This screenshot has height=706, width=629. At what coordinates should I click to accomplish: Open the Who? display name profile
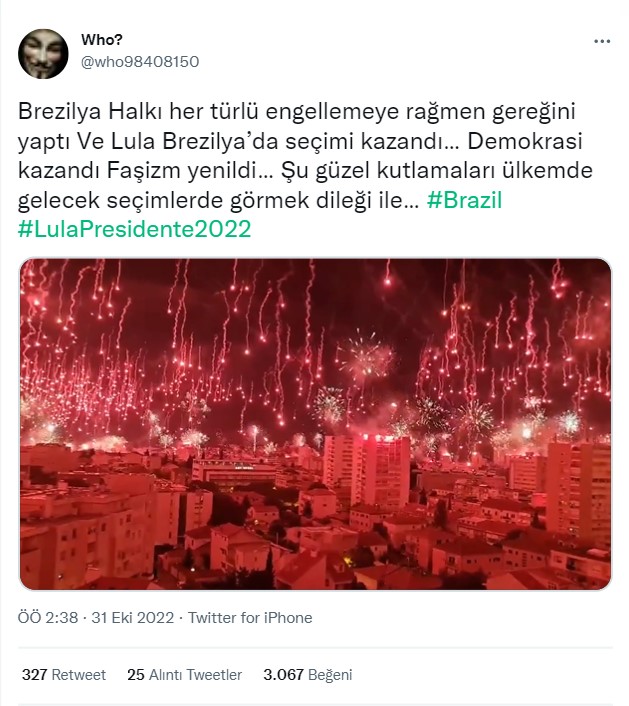pos(102,40)
